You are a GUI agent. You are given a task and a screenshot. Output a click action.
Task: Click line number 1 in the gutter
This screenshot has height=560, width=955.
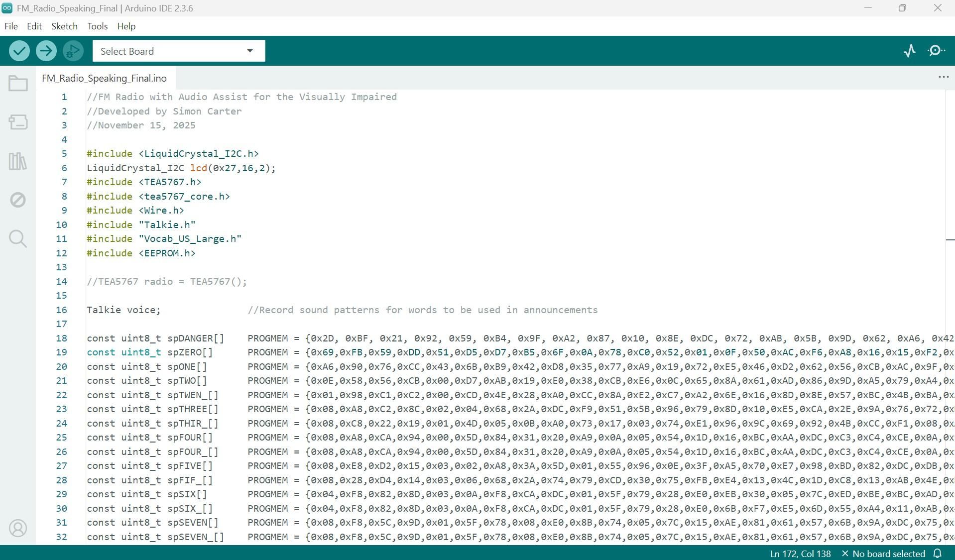(x=64, y=97)
